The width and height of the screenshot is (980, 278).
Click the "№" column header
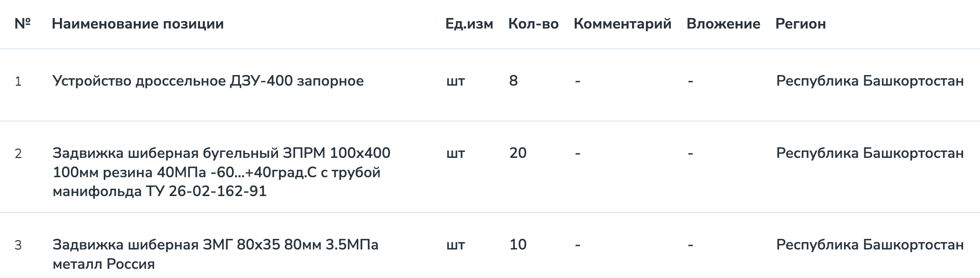point(22,24)
